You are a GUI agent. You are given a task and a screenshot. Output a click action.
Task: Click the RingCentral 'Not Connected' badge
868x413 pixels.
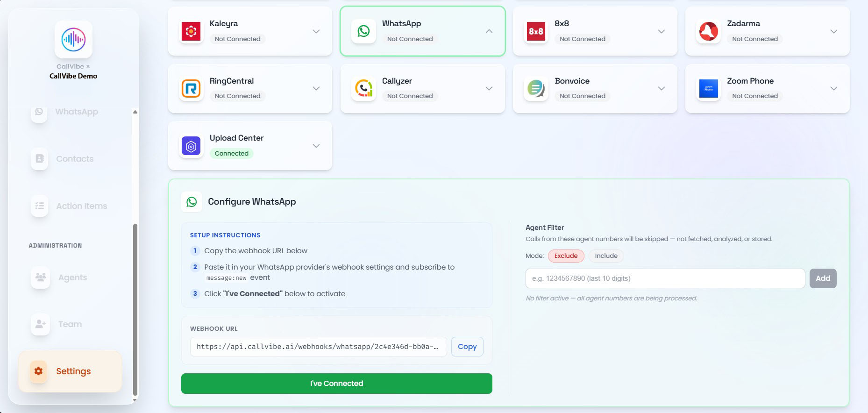tap(237, 96)
